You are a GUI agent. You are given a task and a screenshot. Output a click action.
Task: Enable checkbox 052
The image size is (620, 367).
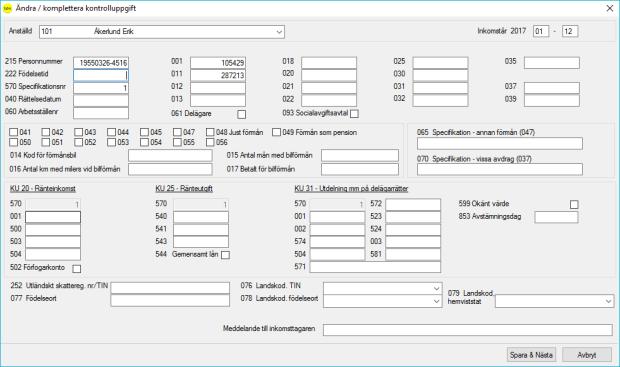click(x=79, y=142)
